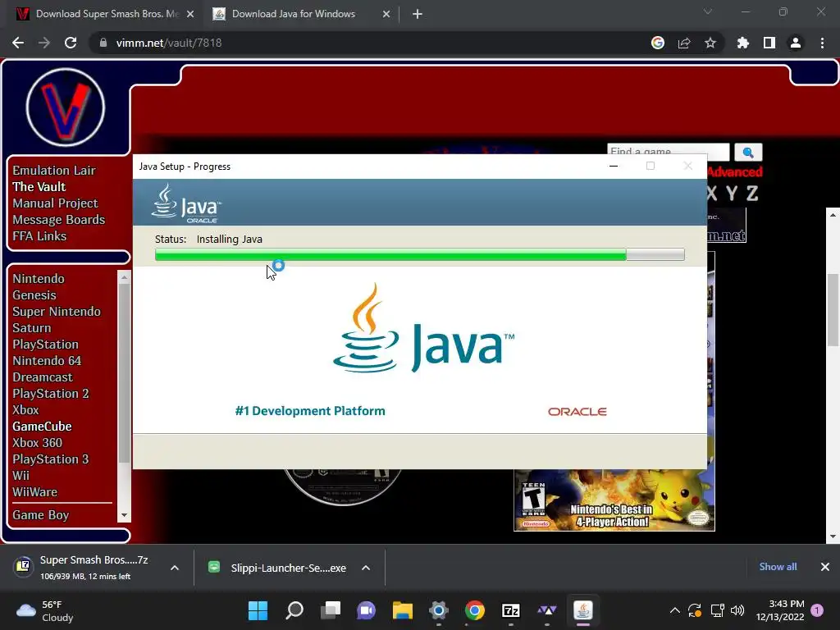Open Manual Project link
The height and width of the screenshot is (630, 840).
(55, 203)
